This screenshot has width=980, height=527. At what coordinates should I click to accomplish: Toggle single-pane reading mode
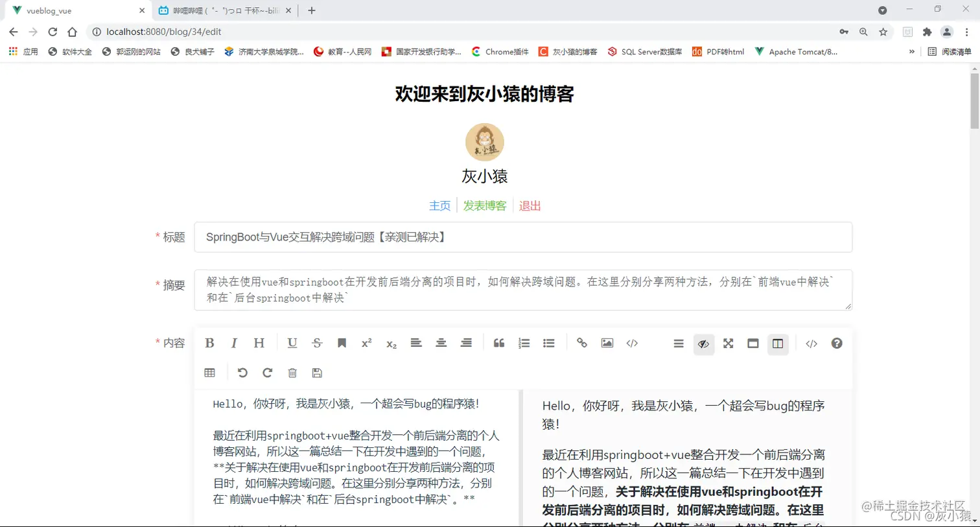coord(753,344)
